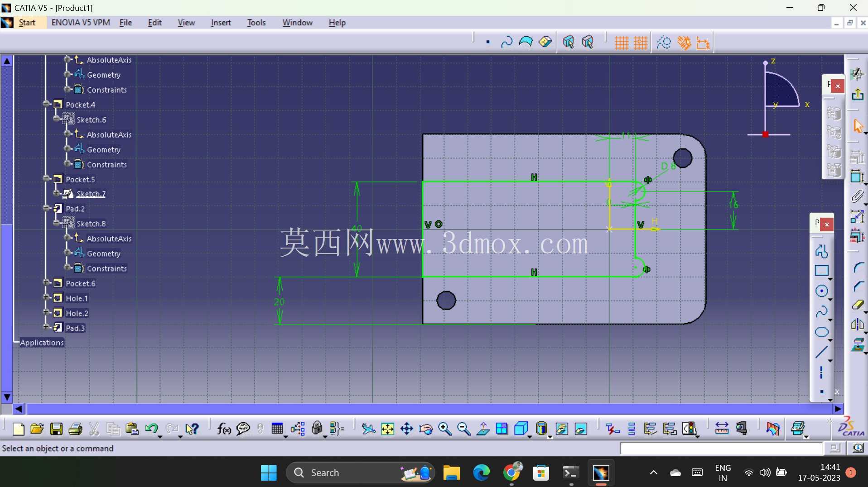Open the ENOVIA V5 VPM menu
Image resolution: width=868 pixels, height=487 pixels.
click(x=81, y=23)
